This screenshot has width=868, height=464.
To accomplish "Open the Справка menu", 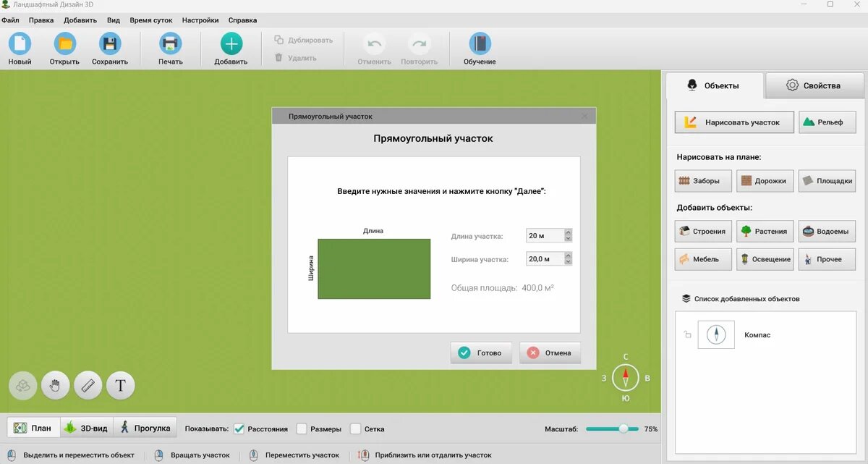I will (x=242, y=20).
